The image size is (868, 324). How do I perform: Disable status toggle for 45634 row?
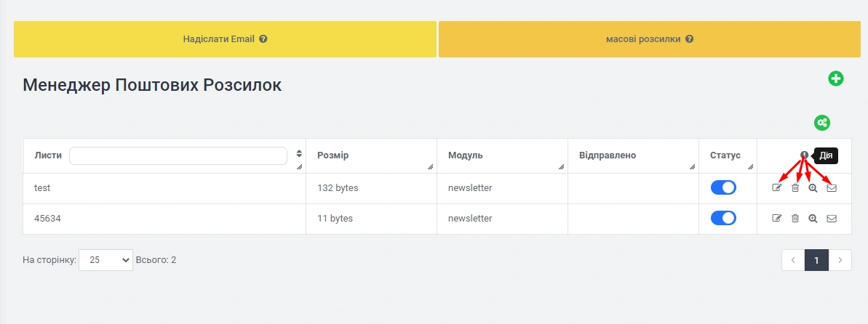[723, 218]
